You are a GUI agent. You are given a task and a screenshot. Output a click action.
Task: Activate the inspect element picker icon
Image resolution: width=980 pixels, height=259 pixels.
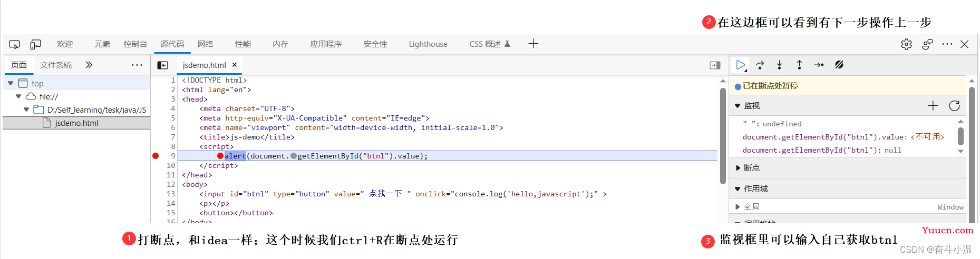click(15, 44)
